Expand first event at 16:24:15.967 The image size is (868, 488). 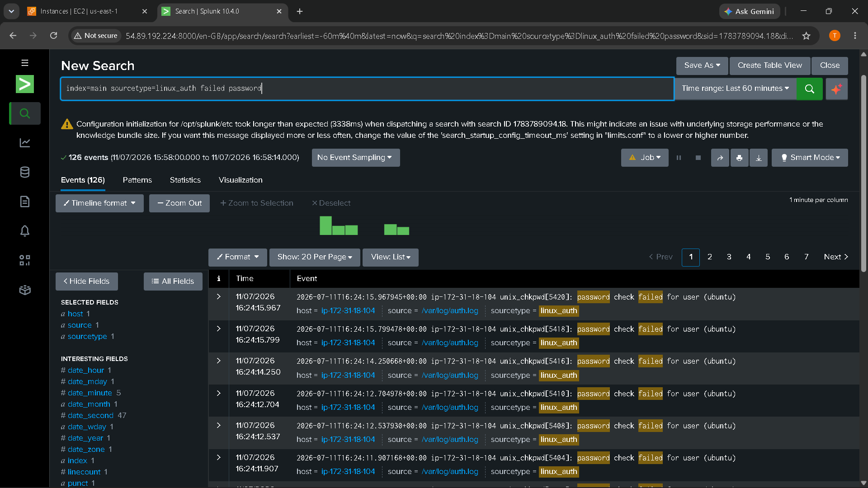pyautogui.click(x=219, y=296)
